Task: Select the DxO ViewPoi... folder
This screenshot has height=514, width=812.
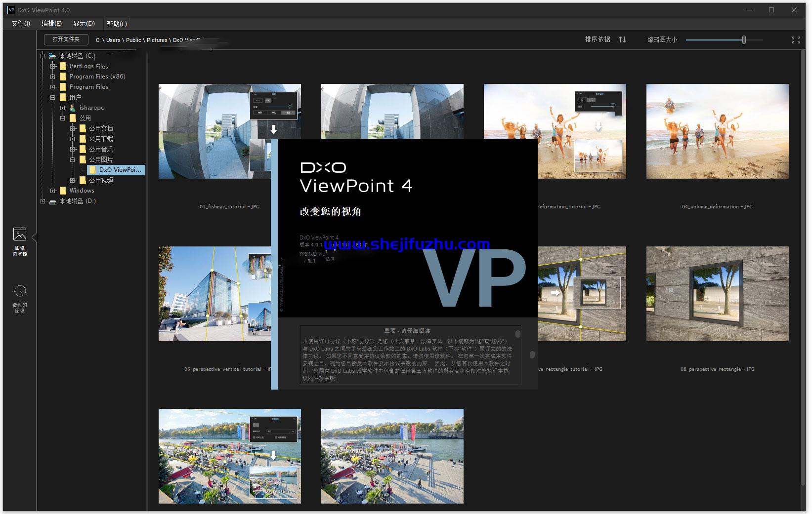Action: [x=117, y=170]
